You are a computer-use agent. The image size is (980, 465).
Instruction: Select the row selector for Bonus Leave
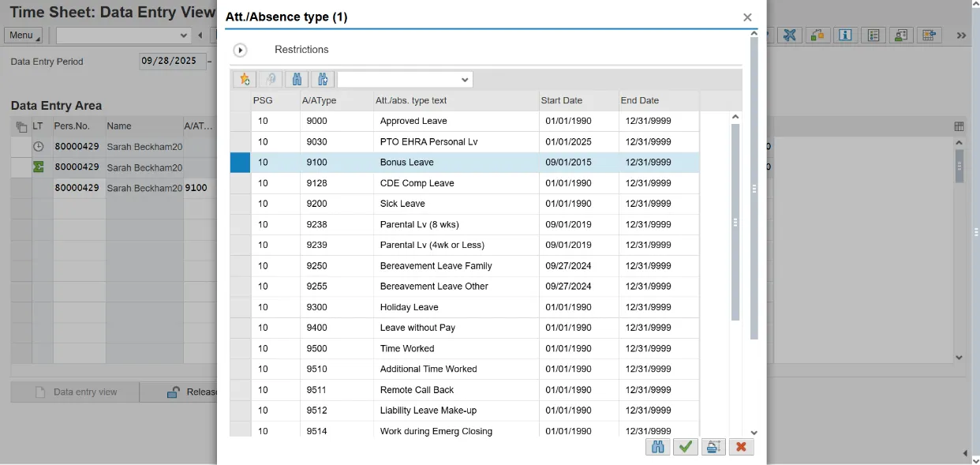pos(240,163)
